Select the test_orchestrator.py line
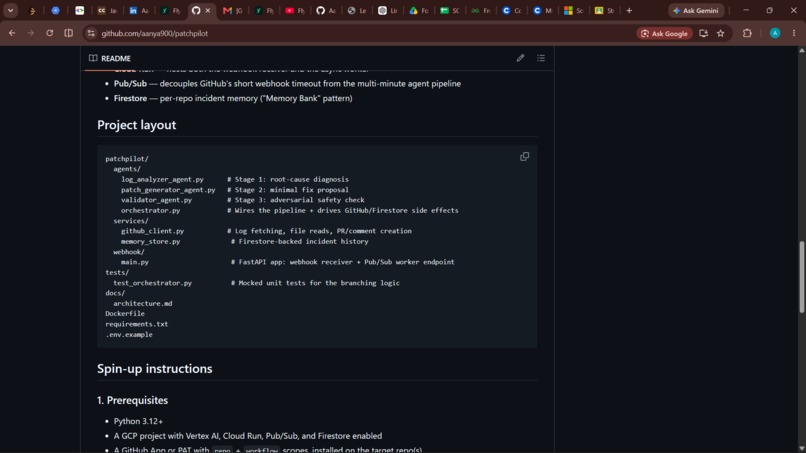The height and width of the screenshot is (453, 806). (x=257, y=283)
